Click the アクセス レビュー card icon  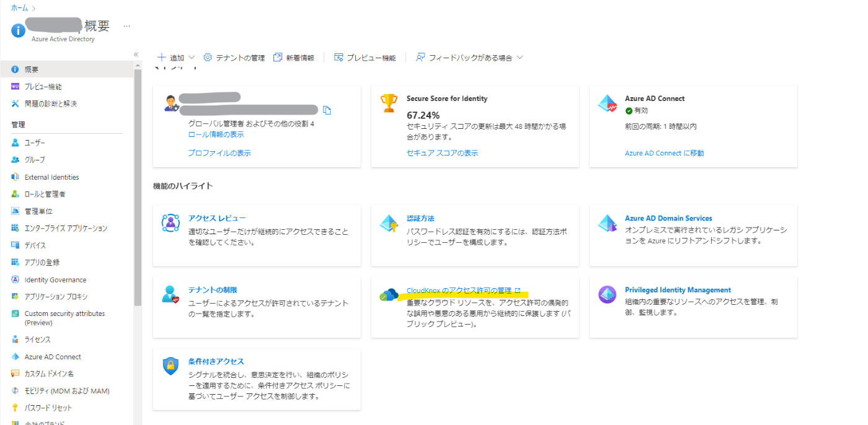pos(170,222)
